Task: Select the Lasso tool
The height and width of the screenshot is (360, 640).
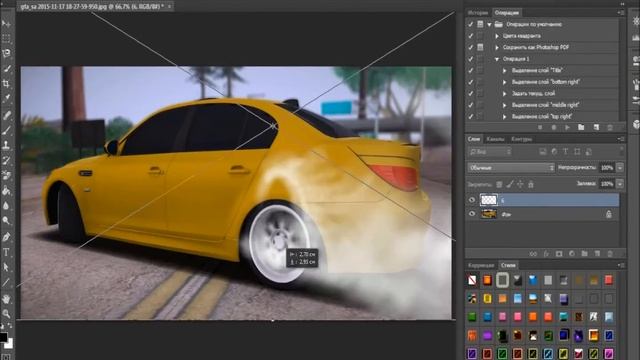Action: click(x=6, y=53)
